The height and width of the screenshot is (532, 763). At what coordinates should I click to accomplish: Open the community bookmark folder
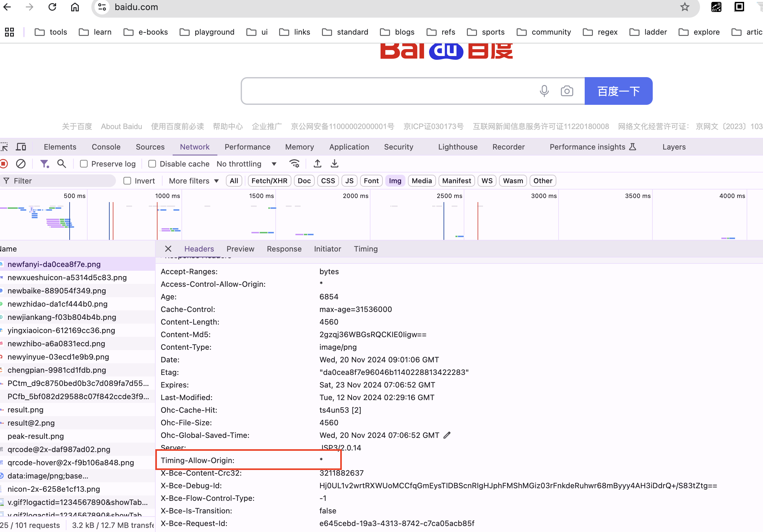point(544,32)
